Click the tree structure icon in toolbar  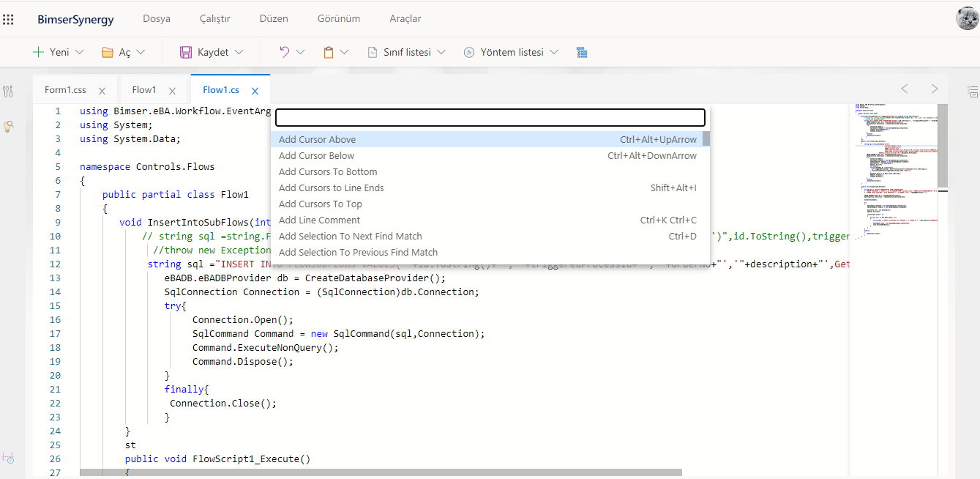pyautogui.click(x=582, y=52)
